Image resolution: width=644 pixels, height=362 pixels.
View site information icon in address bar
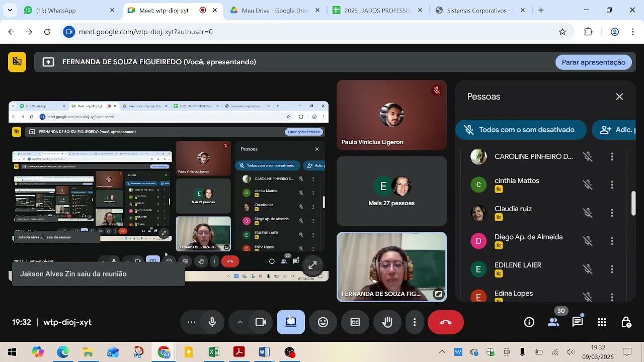69,32
